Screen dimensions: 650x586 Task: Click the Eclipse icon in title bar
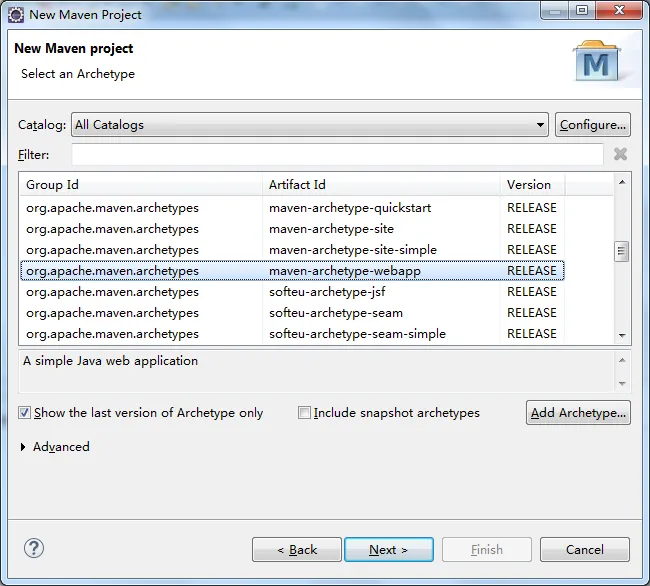(x=16, y=15)
